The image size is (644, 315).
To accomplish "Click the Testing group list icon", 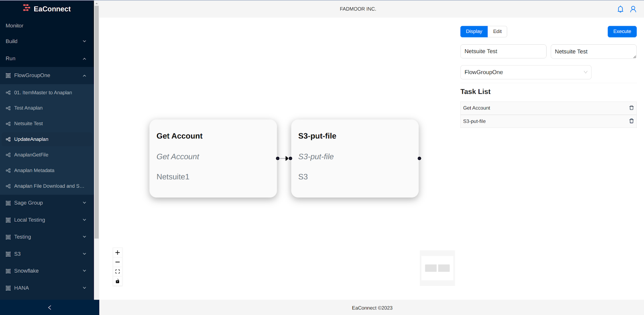I will pyautogui.click(x=8, y=237).
